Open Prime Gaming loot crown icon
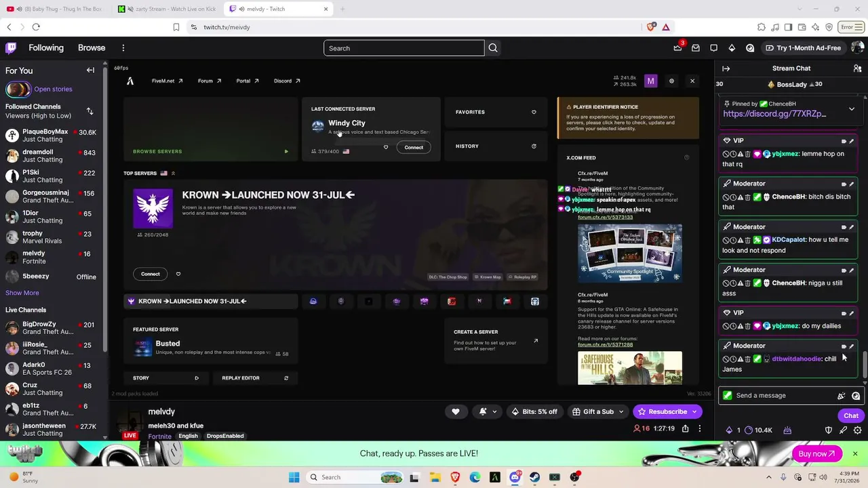 click(677, 48)
